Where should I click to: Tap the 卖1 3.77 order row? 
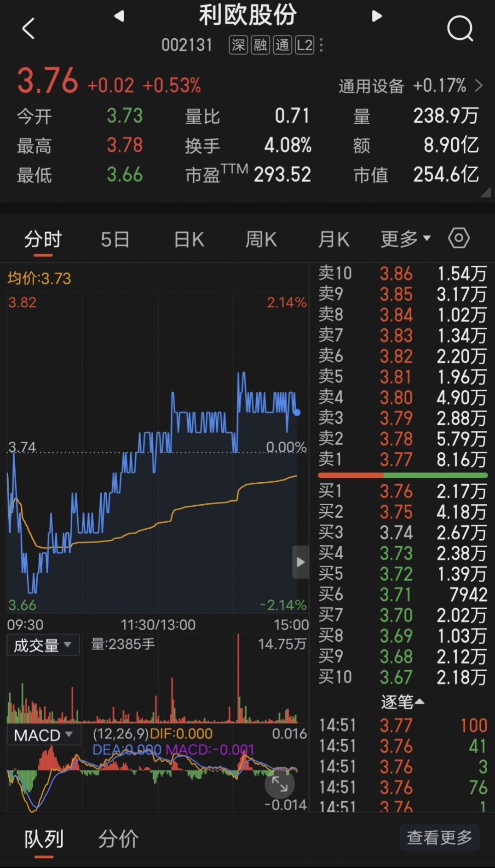pos(403,459)
